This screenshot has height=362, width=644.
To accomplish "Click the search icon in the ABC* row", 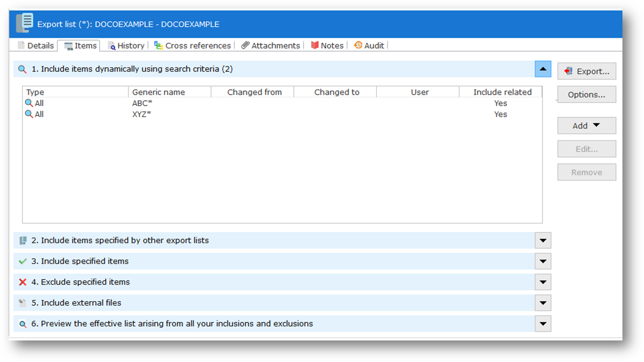I will [29, 103].
